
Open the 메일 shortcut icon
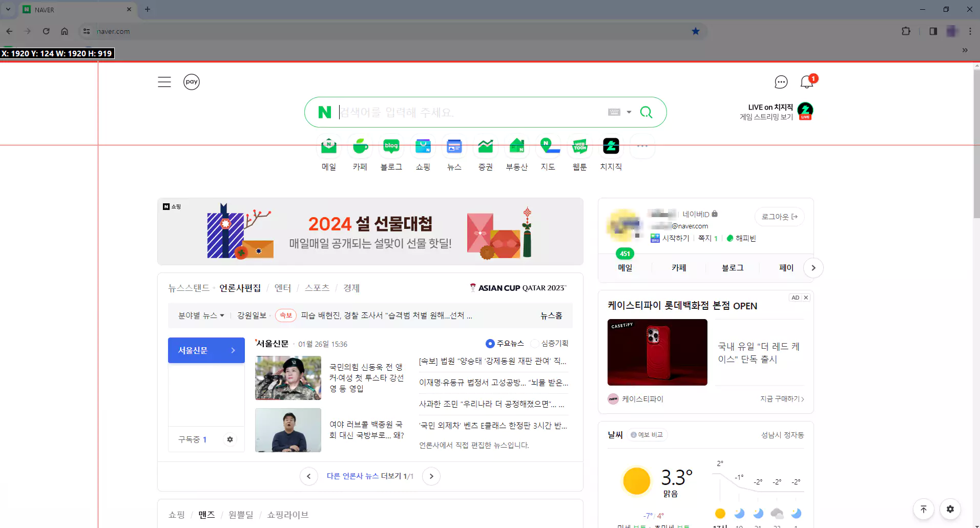[x=329, y=146]
